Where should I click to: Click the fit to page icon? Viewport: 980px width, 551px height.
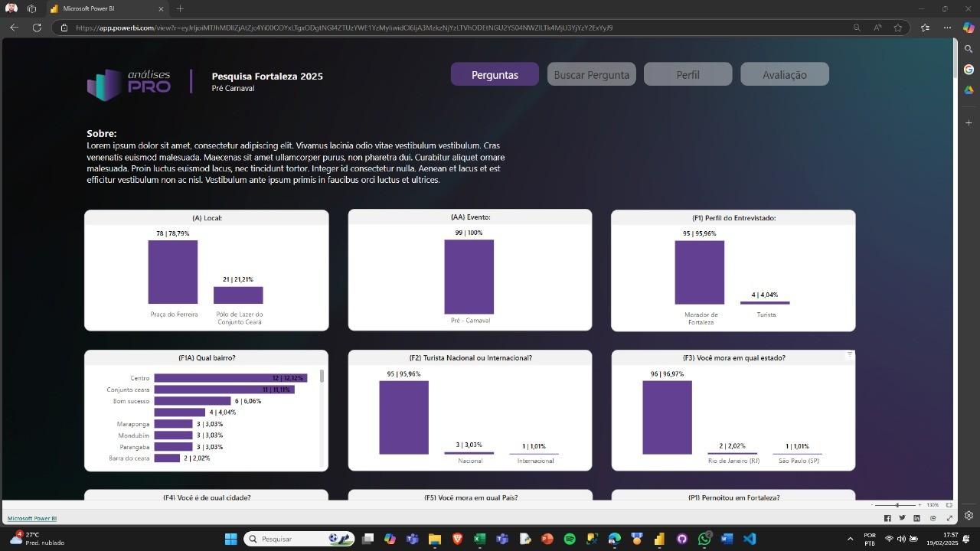click(949, 505)
